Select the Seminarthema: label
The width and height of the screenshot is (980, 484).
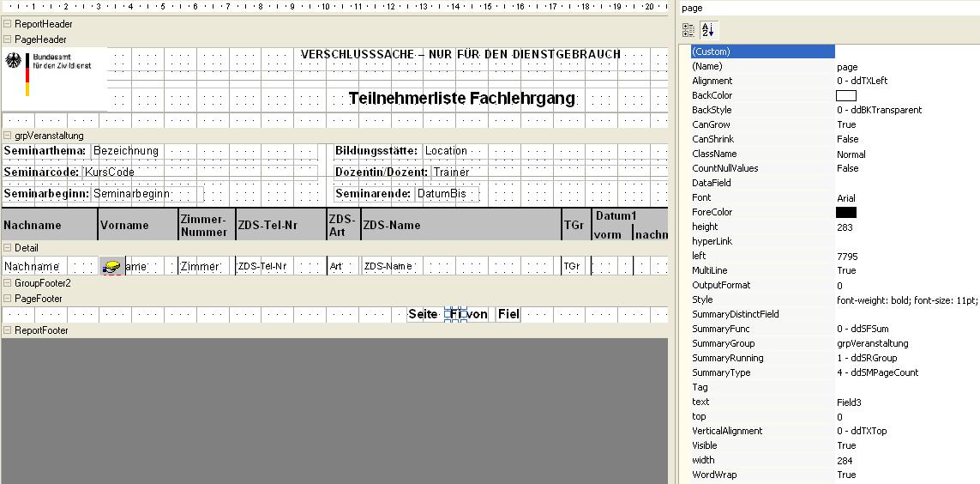[x=45, y=151]
